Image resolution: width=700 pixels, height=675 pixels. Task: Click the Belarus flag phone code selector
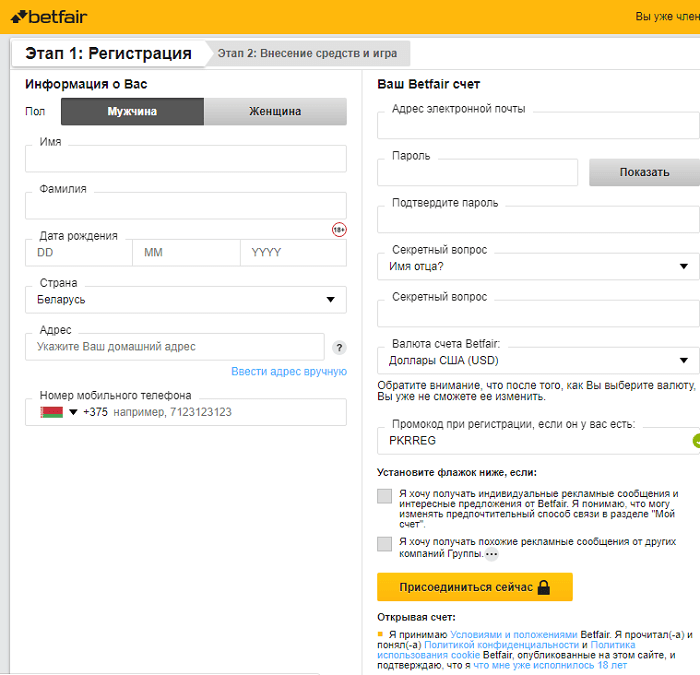(x=58, y=412)
